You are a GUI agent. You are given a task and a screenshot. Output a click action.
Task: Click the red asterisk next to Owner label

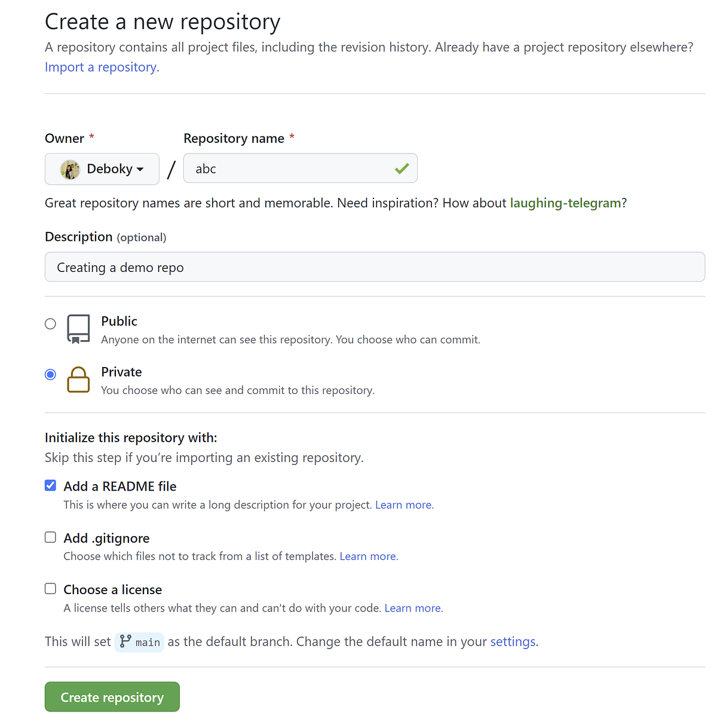click(x=91, y=136)
